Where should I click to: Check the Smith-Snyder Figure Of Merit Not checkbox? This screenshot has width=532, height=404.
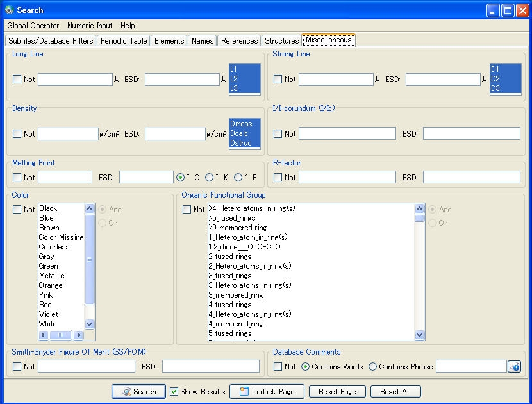pyautogui.click(x=17, y=367)
